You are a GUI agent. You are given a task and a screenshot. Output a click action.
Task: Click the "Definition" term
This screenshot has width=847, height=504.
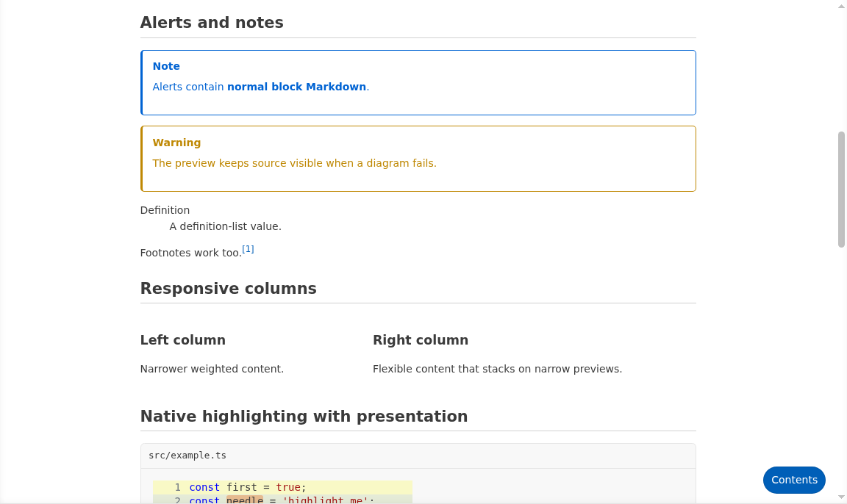(165, 210)
